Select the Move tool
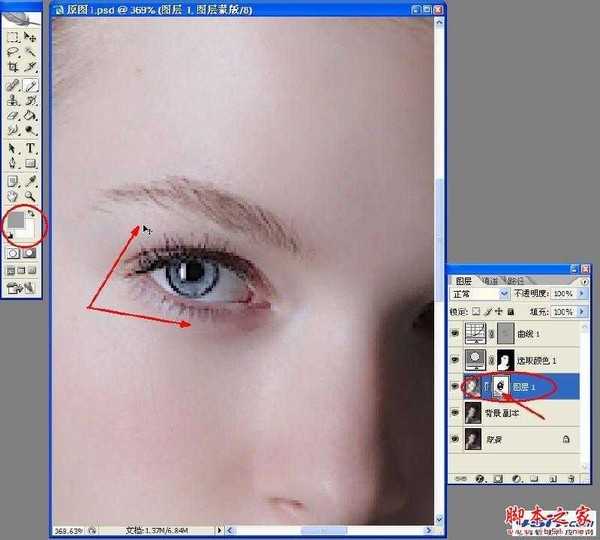Screen dimensions: 600x540 (30, 37)
